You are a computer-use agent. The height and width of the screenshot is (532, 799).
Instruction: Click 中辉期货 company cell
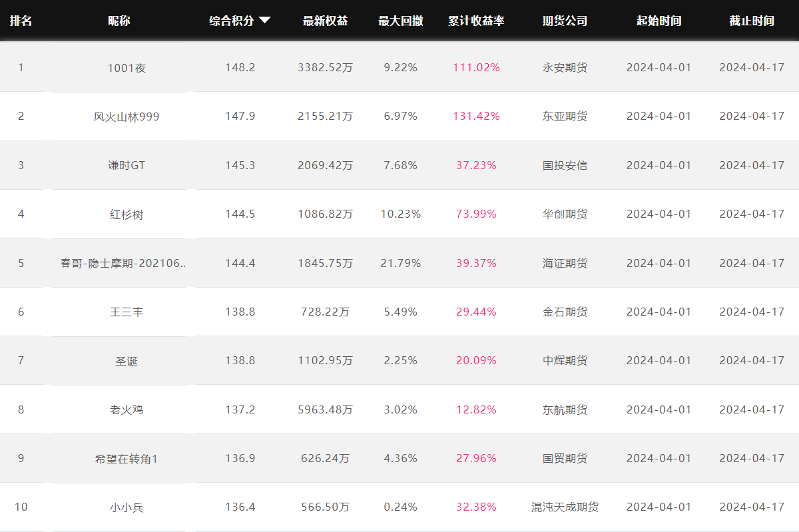coord(565,360)
